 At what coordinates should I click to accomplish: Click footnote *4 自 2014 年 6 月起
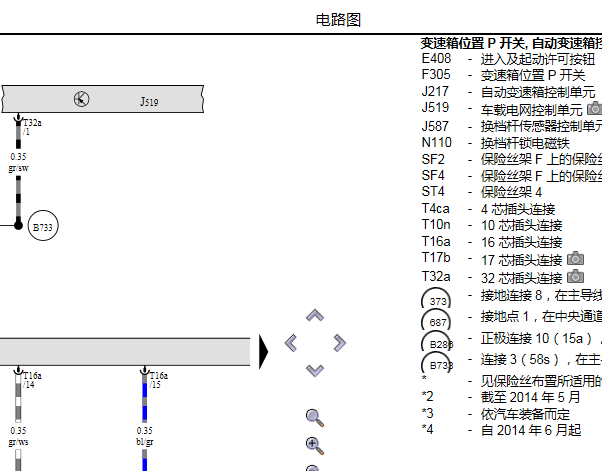pos(501,430)
